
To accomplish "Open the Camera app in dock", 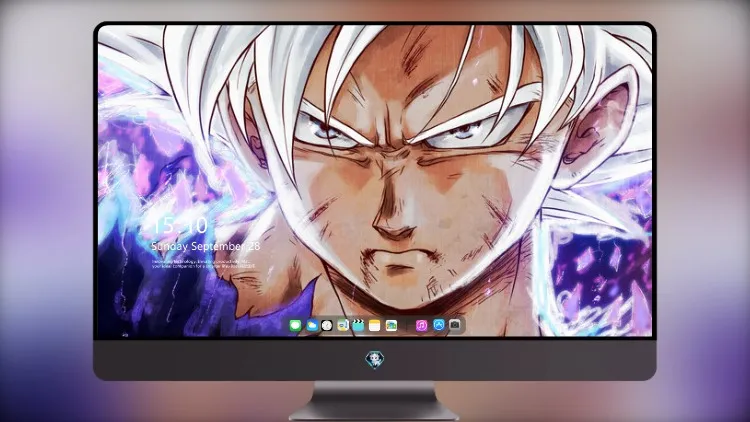I will [x=455, y=325].
